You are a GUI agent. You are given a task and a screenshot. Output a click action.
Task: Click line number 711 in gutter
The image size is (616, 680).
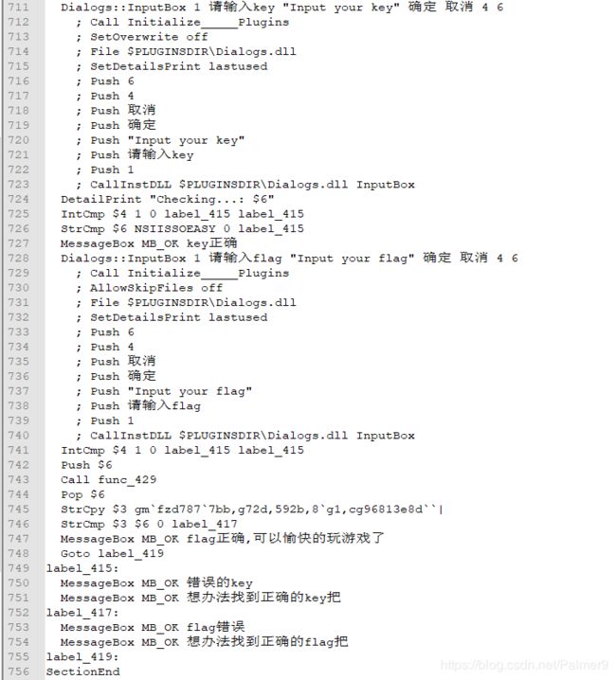click(x=19, y=8)
